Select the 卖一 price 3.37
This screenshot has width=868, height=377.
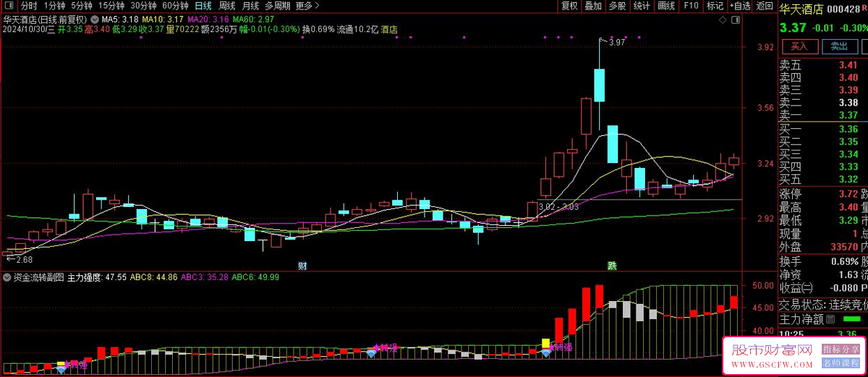pos(848,115)
